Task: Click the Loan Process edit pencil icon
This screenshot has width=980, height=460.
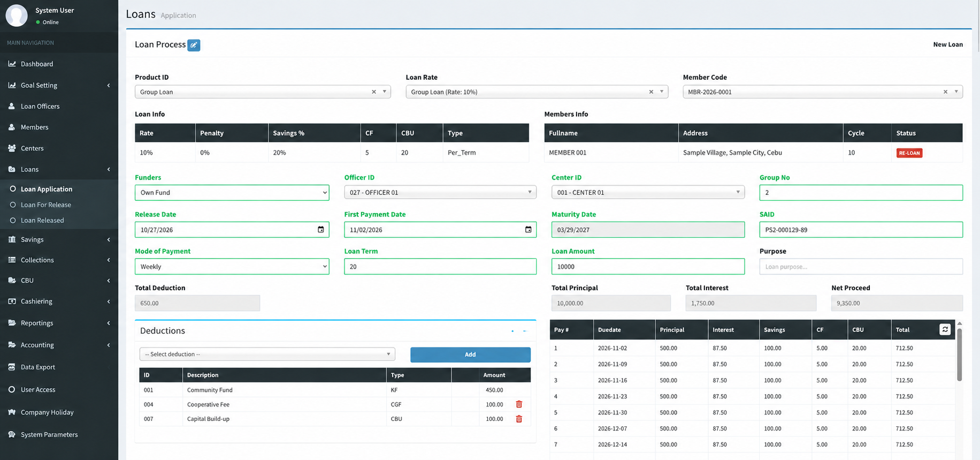Action: (194, 46)
